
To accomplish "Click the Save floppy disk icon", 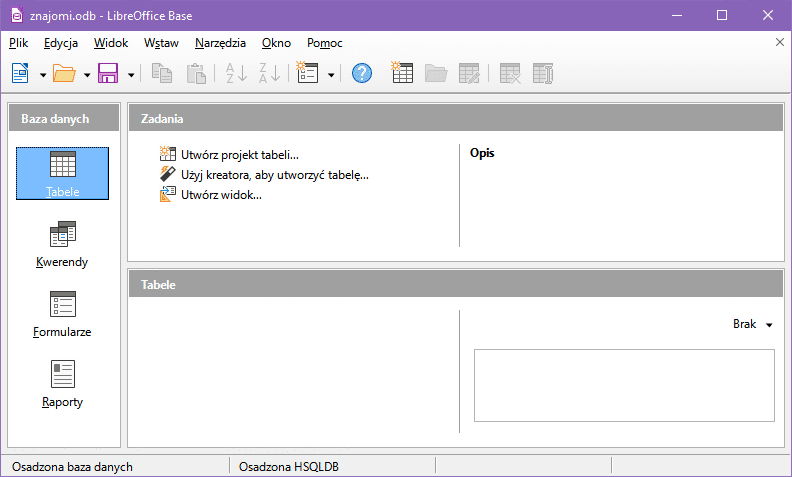I will [108, 73].
